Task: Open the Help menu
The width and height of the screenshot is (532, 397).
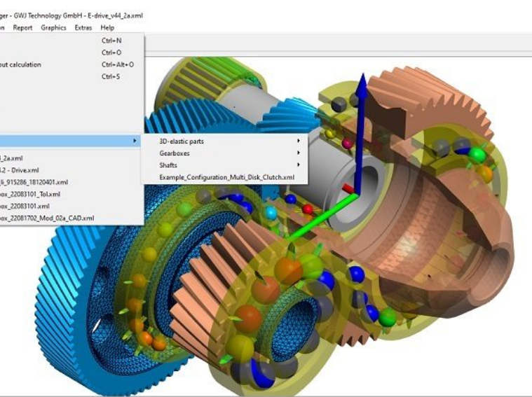Action: click(107, 27)
